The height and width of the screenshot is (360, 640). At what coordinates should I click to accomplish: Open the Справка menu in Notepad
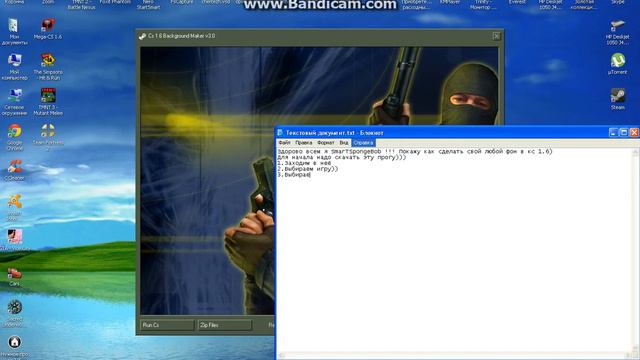point(363,143)
